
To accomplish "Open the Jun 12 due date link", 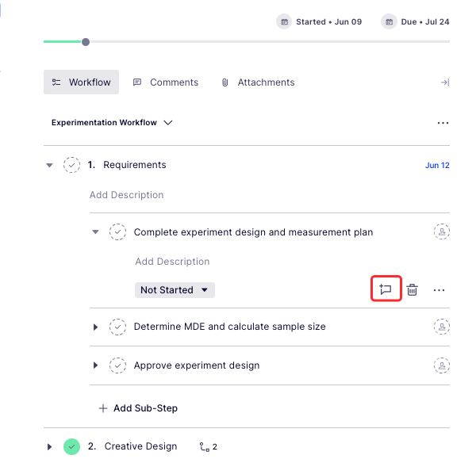I will tap(437, 166).
